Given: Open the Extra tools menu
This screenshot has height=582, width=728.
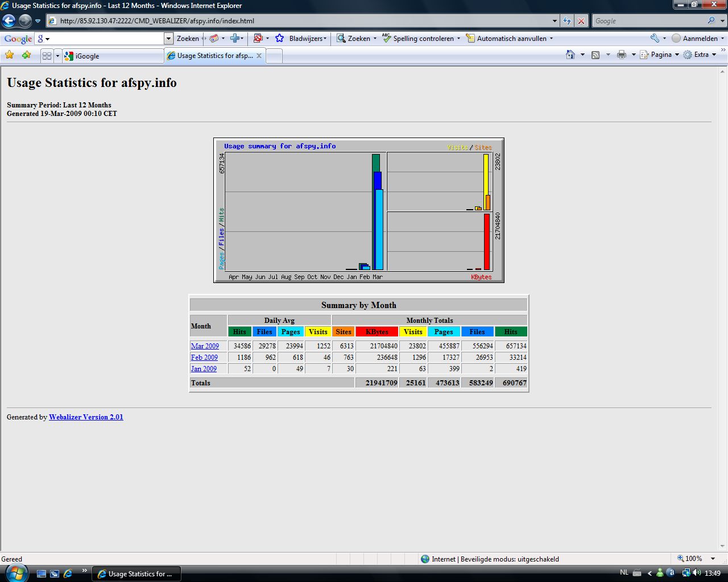Looking at the screenshot, I should [700, 55].
